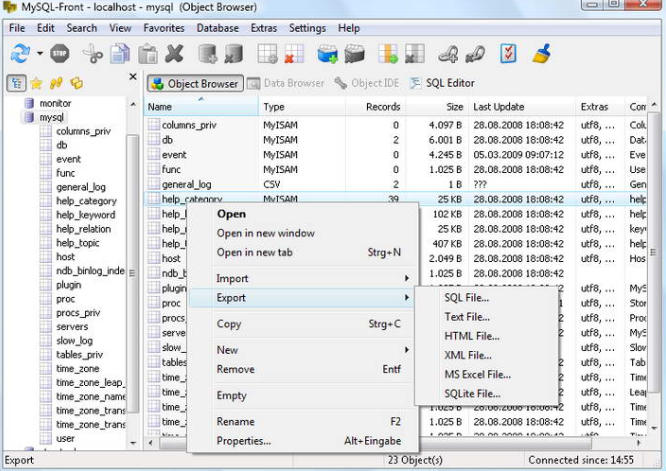This screenshot has width=666, height=471.
Task: Switch to the SQL Editor view
Action: (442, 83)
